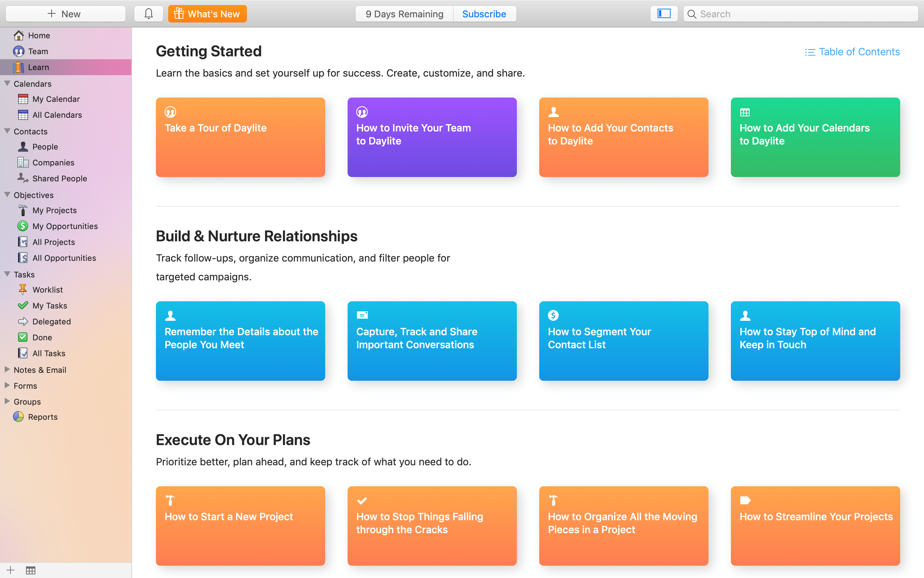Collapse the Calendars section
The image size is (924, 578).
pyautogui.click(x=7, y=83)
